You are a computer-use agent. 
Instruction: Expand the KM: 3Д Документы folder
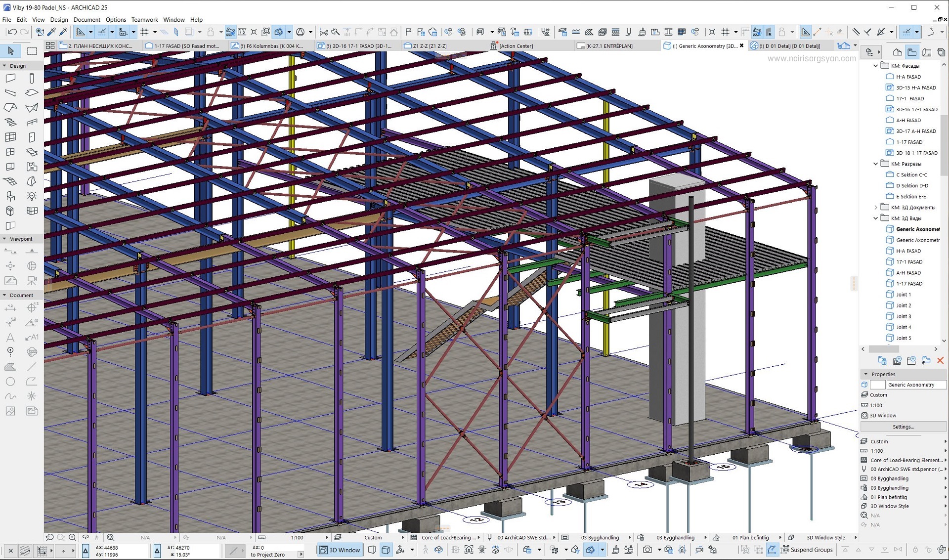(x=876, y=207)
